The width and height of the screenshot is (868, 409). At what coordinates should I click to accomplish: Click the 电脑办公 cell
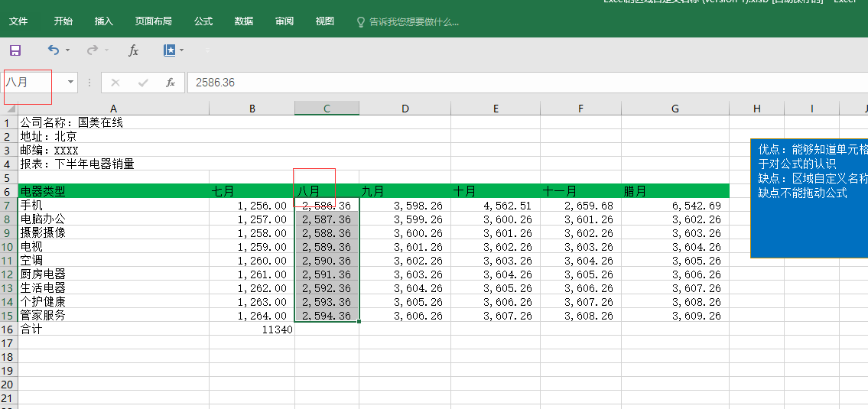tap(113, 219)
